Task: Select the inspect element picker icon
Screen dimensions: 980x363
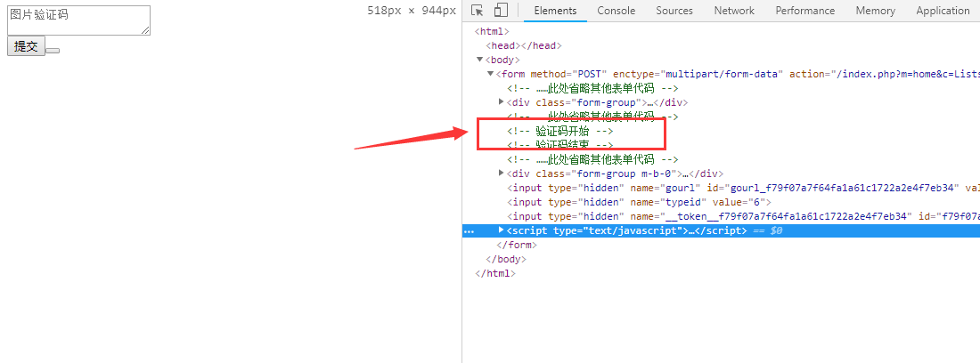Action: click(x=478, y=11)
